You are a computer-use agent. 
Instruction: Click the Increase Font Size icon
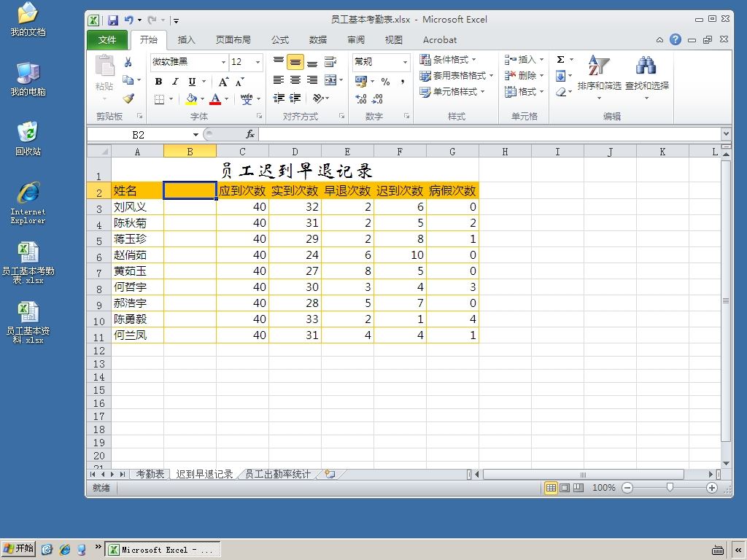pyautogui.click(x=223, y=82)
